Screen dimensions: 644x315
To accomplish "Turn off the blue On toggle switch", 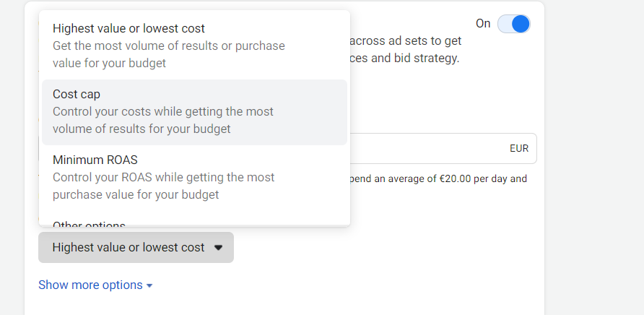I will click(513, 24).
